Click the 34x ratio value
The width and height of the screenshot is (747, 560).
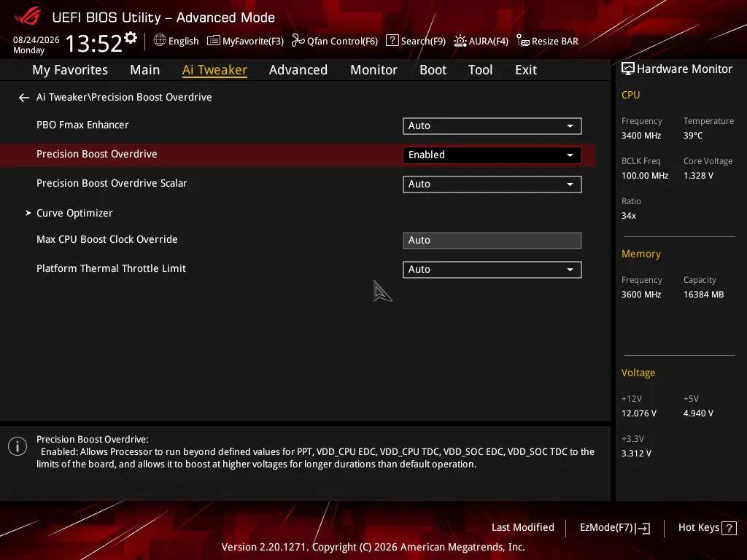click(x=629, y=216)
